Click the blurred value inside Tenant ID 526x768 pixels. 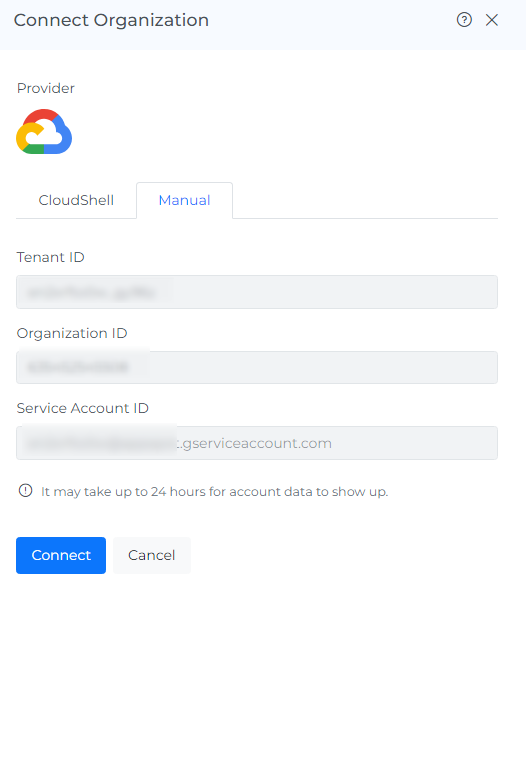click(92, 292)
